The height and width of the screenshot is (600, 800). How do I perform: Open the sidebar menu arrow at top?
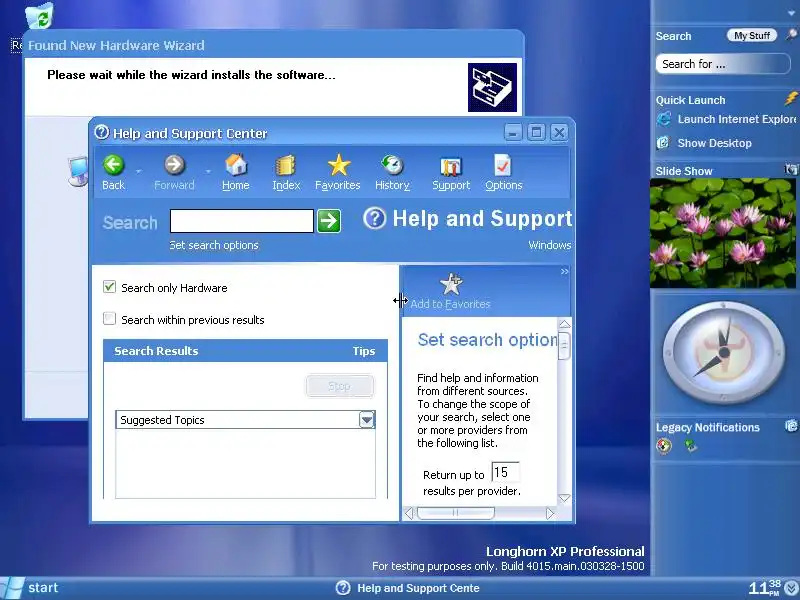pyautogui.click(x=791, y=13)
